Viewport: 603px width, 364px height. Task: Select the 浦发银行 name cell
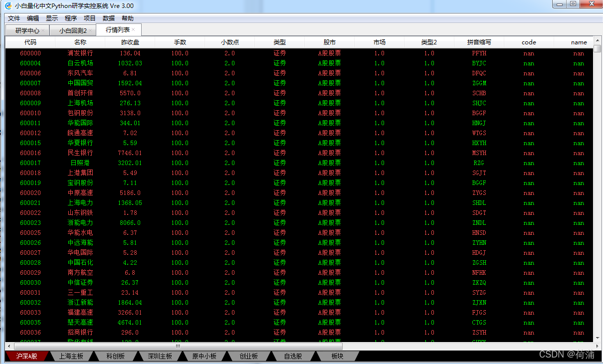[80, 53]
